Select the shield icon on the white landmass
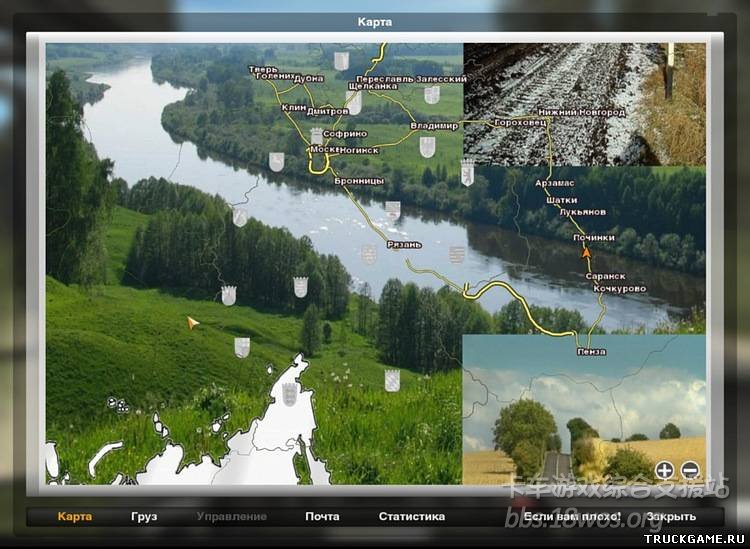The width and height of the screenshot is (750, 549). pyautogui.click(x=289, y=395)
